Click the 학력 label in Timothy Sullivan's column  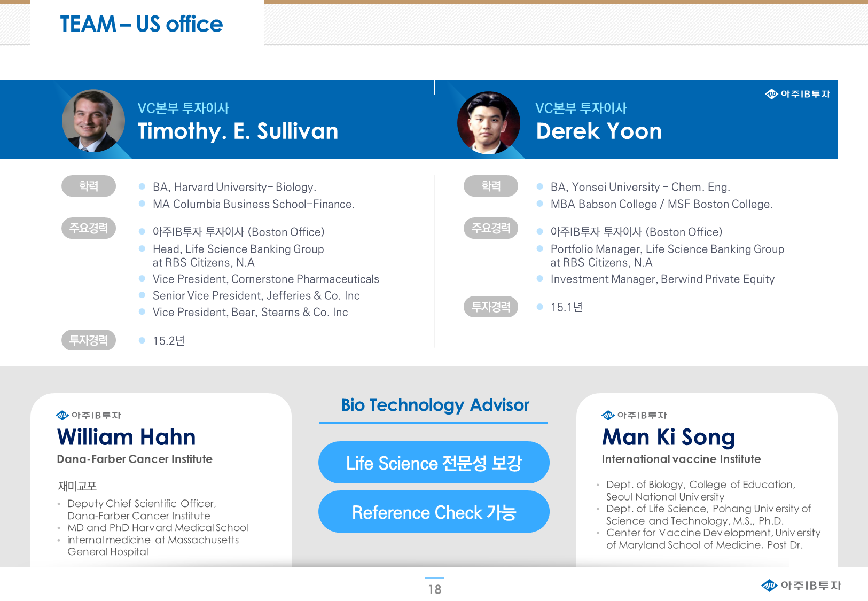coord(89,186)
